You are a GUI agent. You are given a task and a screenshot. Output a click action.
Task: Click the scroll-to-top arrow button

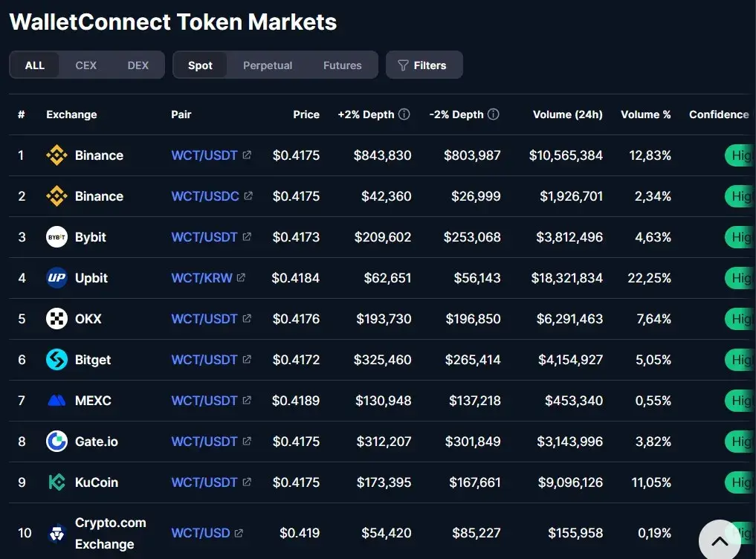point(720,540)
